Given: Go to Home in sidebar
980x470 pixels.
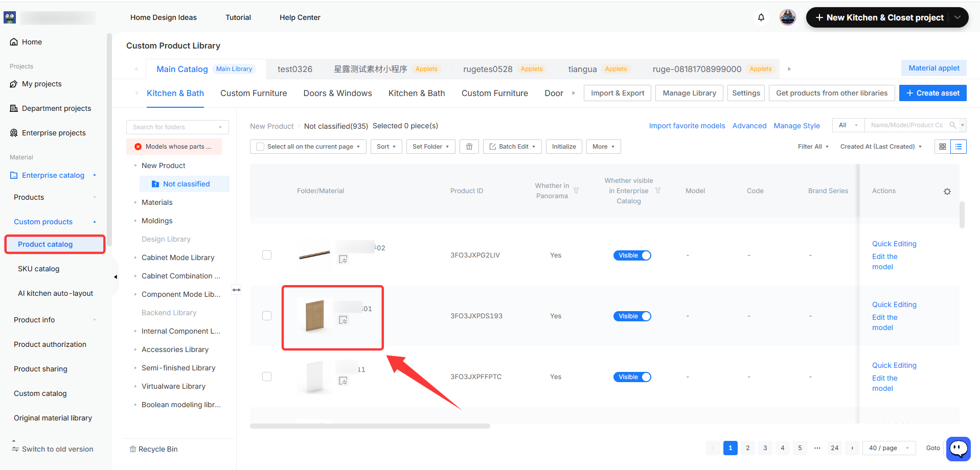Looking at the screenshot, I should 26,42.
